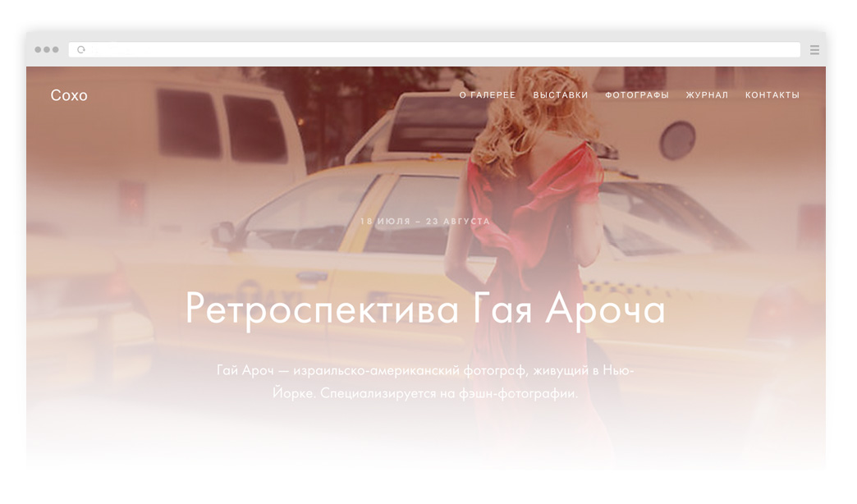Click the browser window control dots
The image size is (857, 504).
[x=47, y=50]
